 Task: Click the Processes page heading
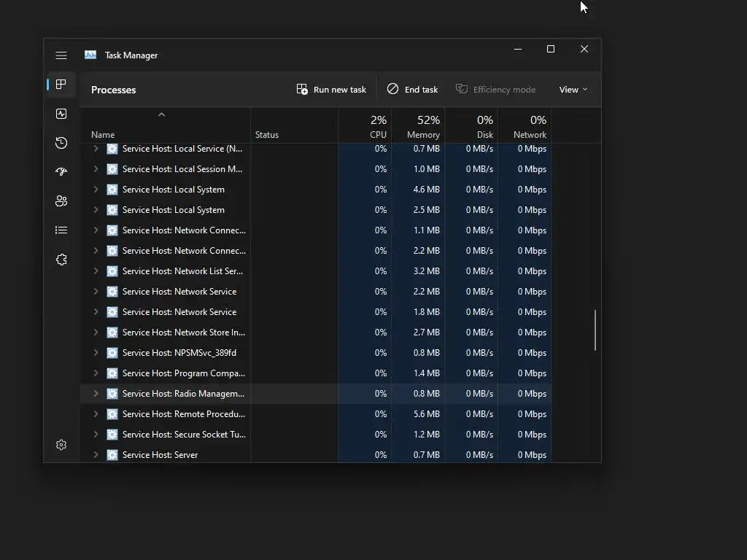coord(113,90)
